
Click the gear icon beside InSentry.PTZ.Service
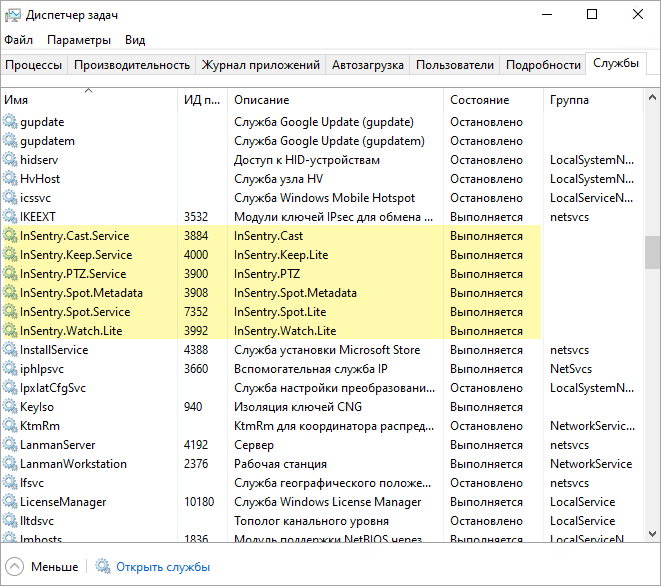(10, 273)
